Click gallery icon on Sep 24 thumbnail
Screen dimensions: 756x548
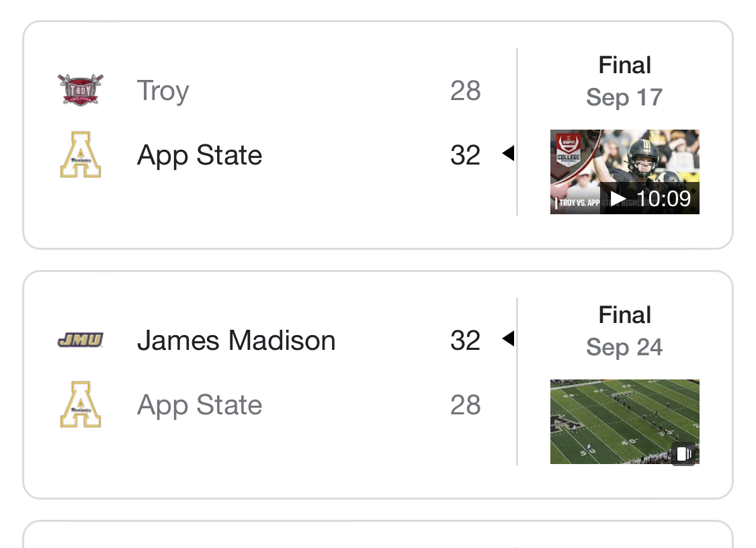pos(683,453)
